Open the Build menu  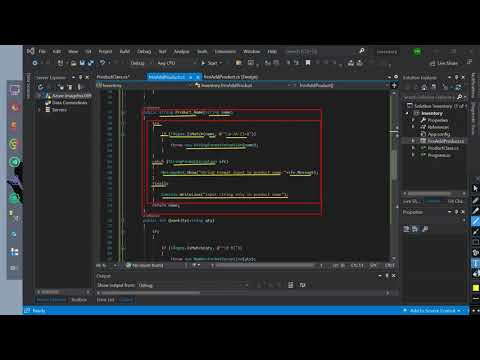(125, 51)
